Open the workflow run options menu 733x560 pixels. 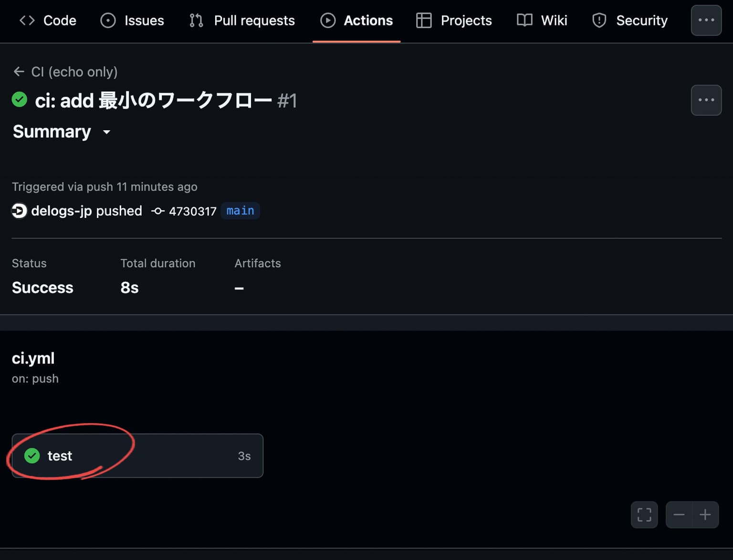706,100
